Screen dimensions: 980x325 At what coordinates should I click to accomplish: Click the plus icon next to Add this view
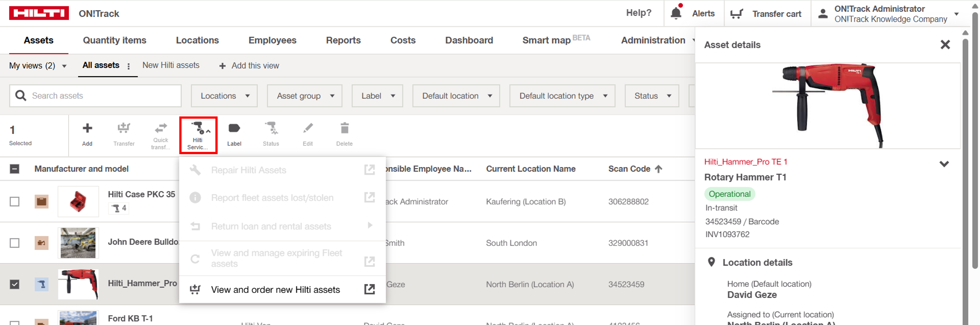click(x=222, y=66)
